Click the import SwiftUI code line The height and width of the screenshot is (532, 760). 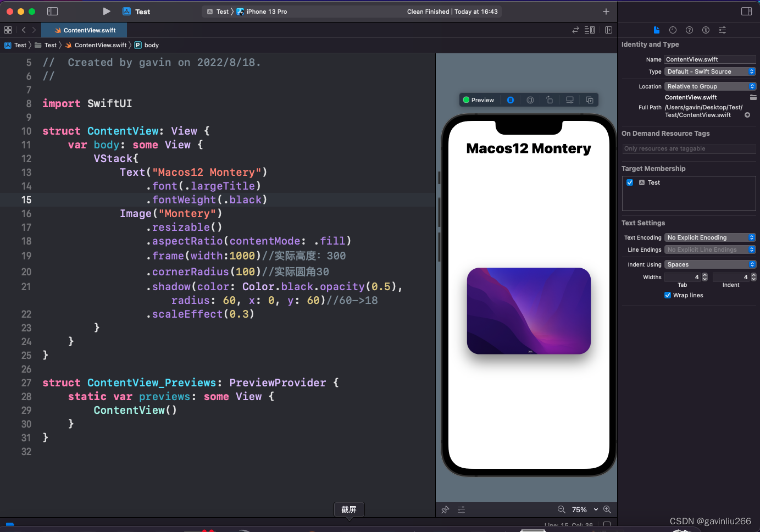(x=87, y=103)
